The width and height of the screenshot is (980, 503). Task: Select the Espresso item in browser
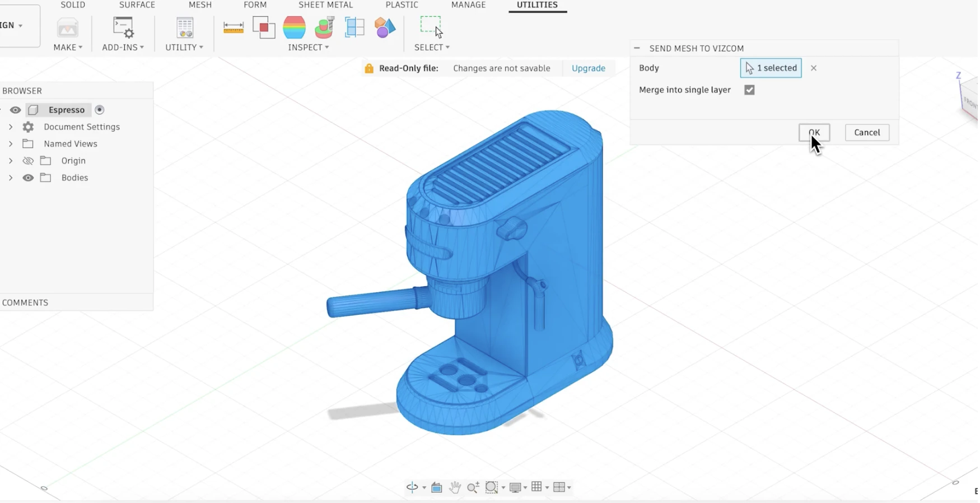(x=67, y=110)
